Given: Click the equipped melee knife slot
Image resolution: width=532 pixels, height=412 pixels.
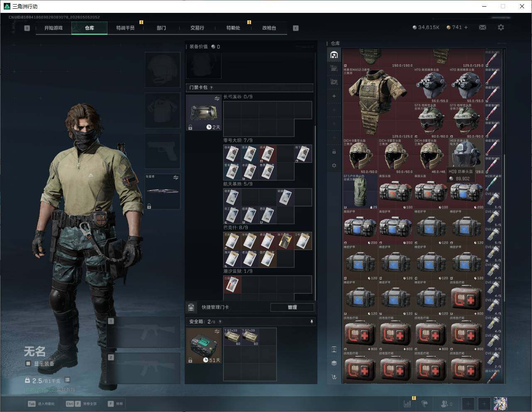Looking at the screenshot, I should (x=162, y=191).
